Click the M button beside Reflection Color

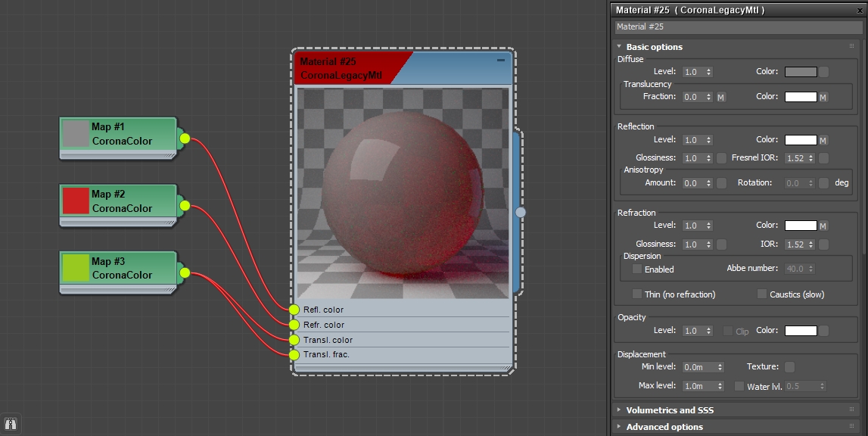click(x=825, y=139)
